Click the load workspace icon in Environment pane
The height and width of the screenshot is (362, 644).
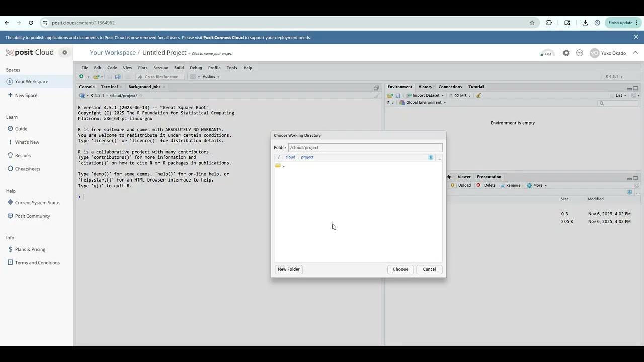pos(390,96)
